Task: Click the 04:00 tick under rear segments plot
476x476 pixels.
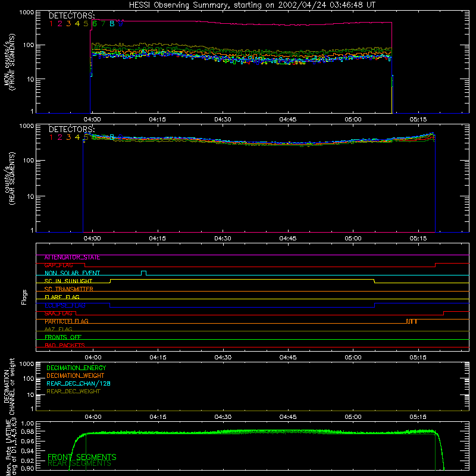Action: (x=92, y=239)
